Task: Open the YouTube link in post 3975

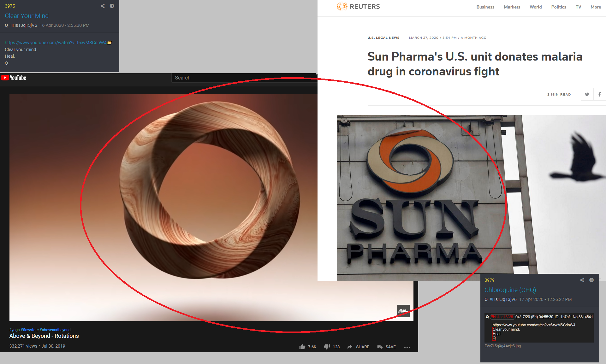Action: pyautogui.click(x=56, y=43)
